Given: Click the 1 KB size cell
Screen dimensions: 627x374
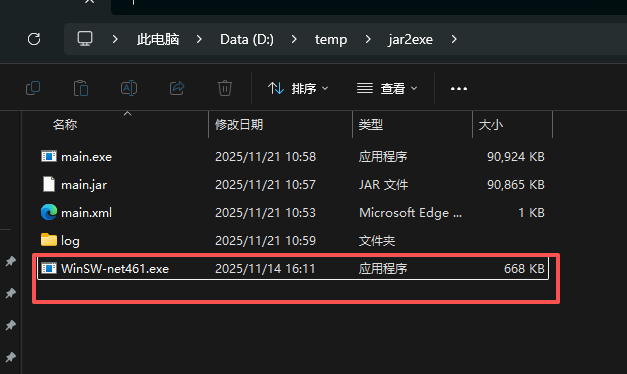Looking at the screenshot, I should (531, 212).
